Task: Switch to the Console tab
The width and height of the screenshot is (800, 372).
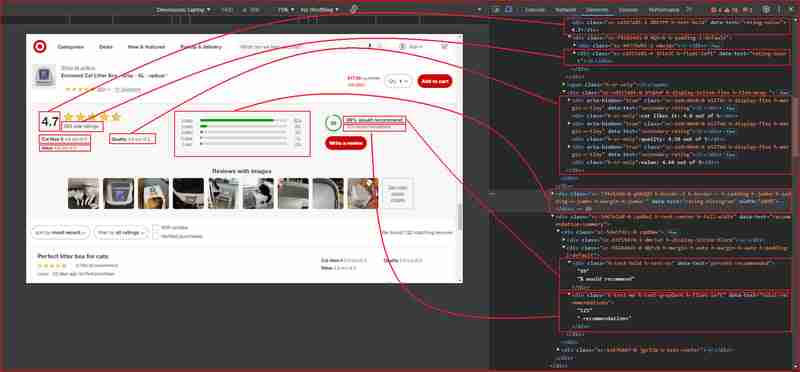Action: (535, 9)
